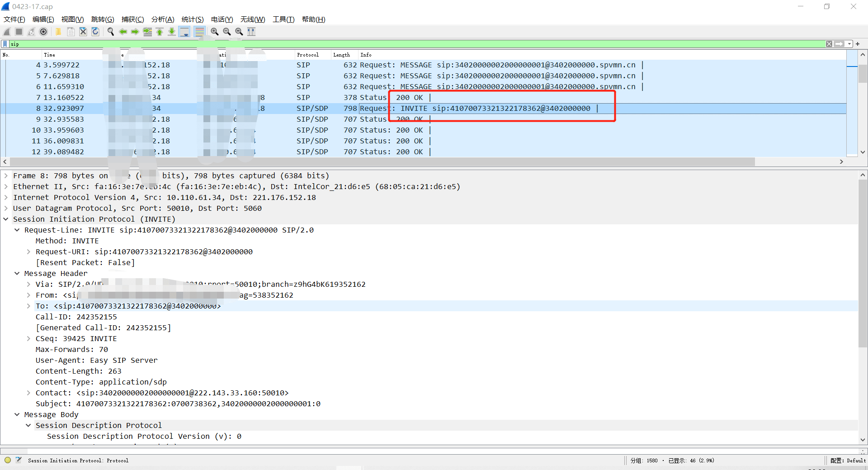Expand the Contact header node
868x470 pixels.
(28, 393)
